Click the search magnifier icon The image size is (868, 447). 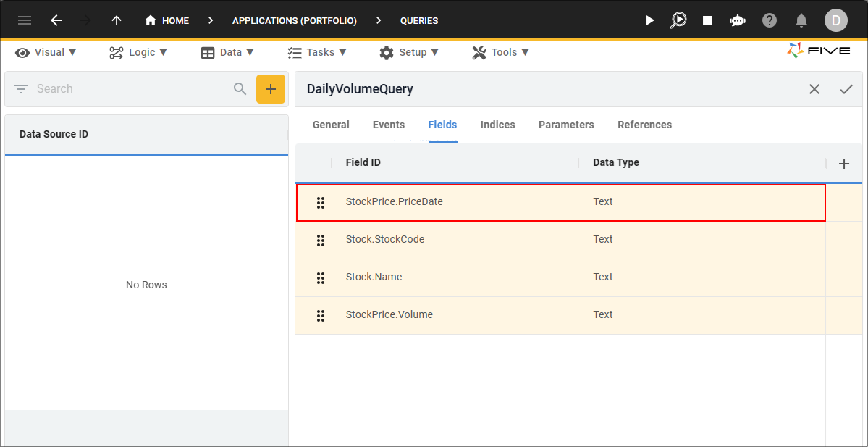tap(240, 88)
